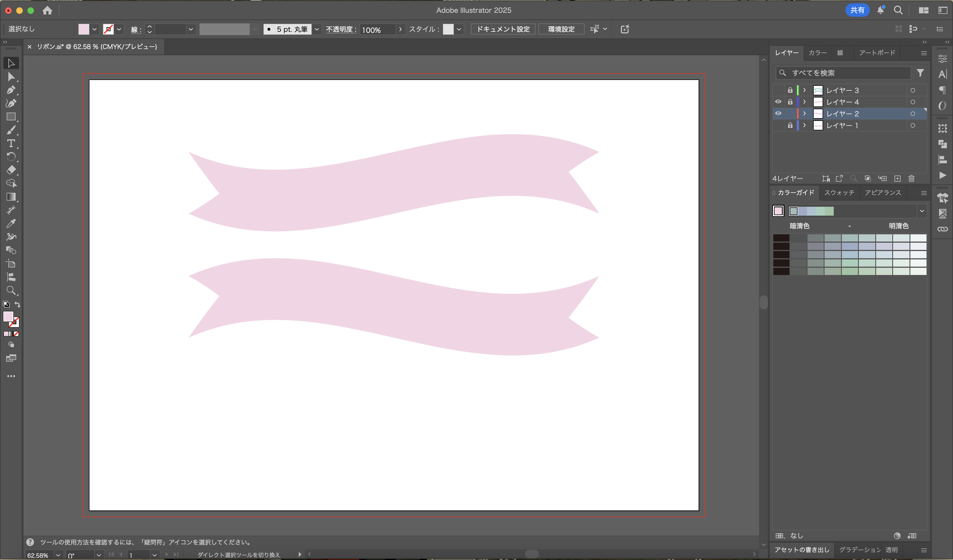Select the Pen tool
Viewport: 953px width, 560px height.
[11, 90]
